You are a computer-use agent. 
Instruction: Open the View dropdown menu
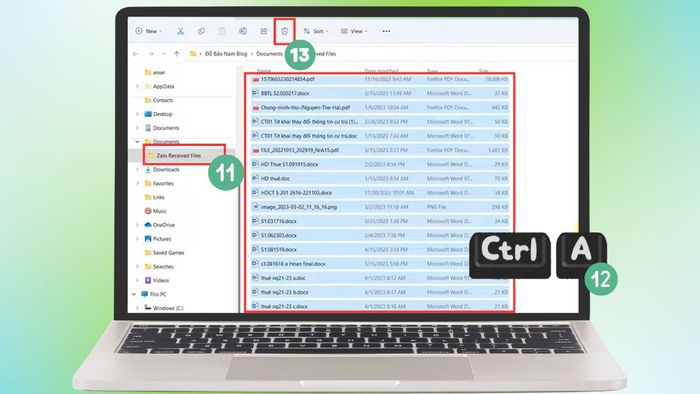(x=354, y=31)
